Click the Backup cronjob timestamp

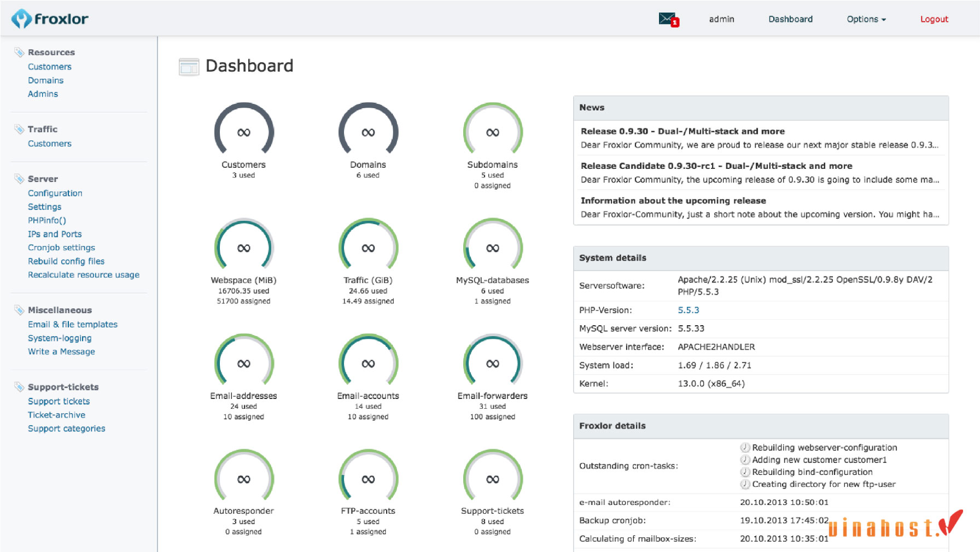(x=784, y=520)
